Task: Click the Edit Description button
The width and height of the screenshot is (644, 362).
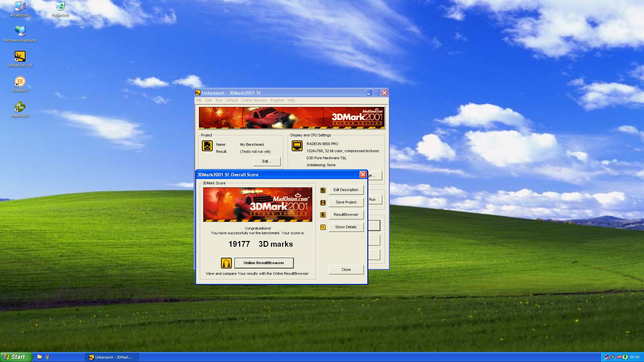Action: tap(346, 190)
